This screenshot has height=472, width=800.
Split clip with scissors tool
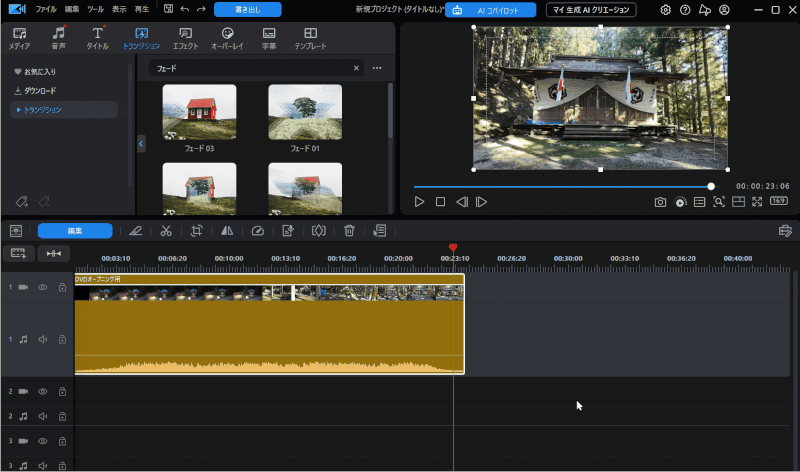point(166,231)
